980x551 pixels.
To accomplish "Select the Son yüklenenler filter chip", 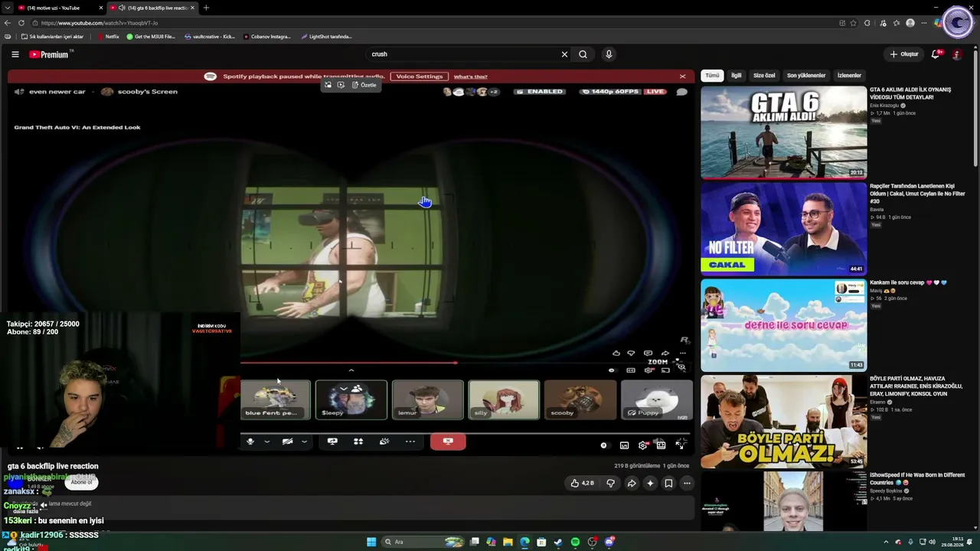I will pyautogui.click(x=806, y=76).
